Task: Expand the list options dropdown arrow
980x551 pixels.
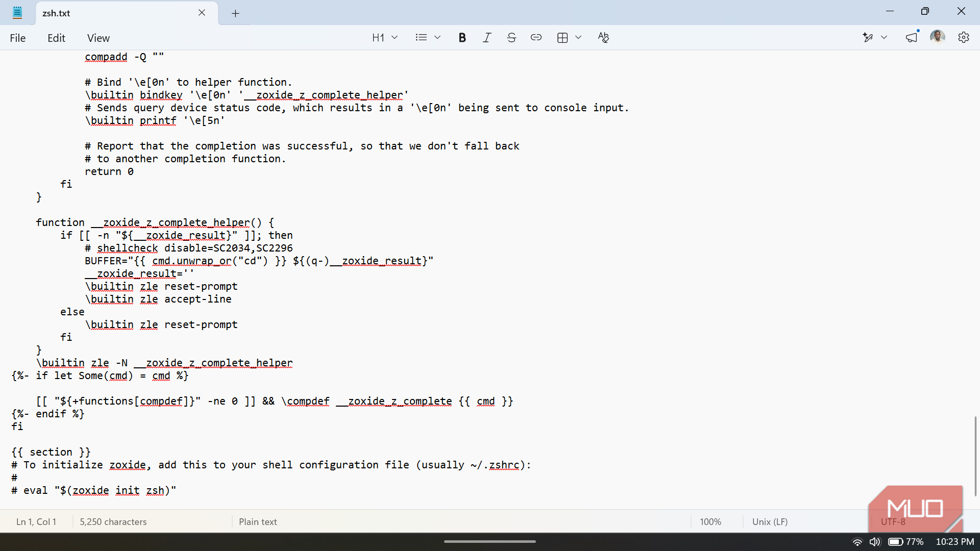Action: (x=437, y=37)
